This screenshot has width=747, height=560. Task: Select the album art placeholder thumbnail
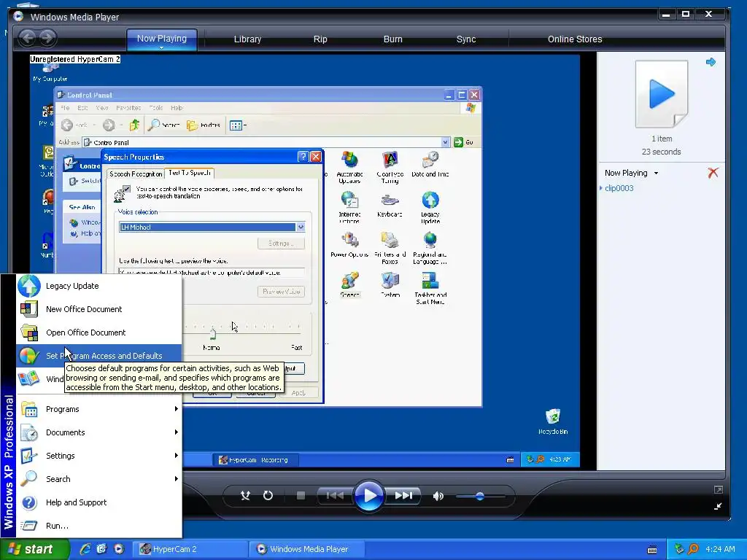pyautogui.click(x=662, y=94)
